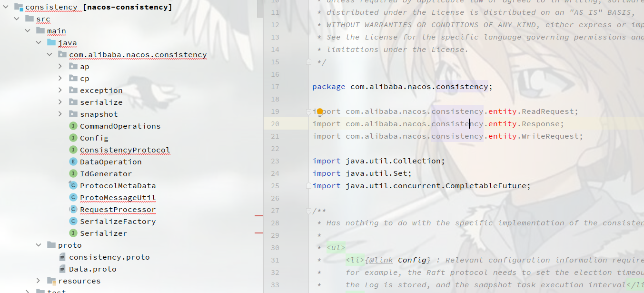This screenshot has height=293, width=644.
Task: Select the com.alibaba.nacos.consistency package label
Action: click(138, 55)
